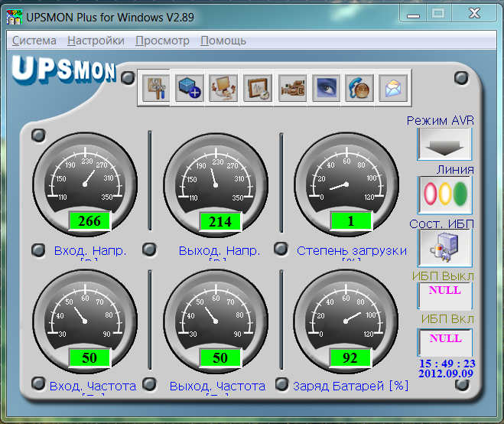The image size is (504, 424).
Task: Click the input frequency gauge dial
Action: (x=85, y=321)
